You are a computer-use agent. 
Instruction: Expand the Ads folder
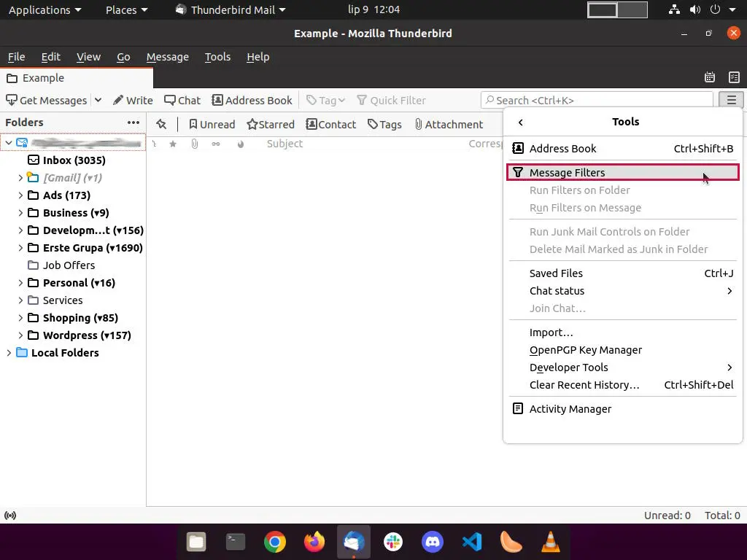[x=20, y=195]
